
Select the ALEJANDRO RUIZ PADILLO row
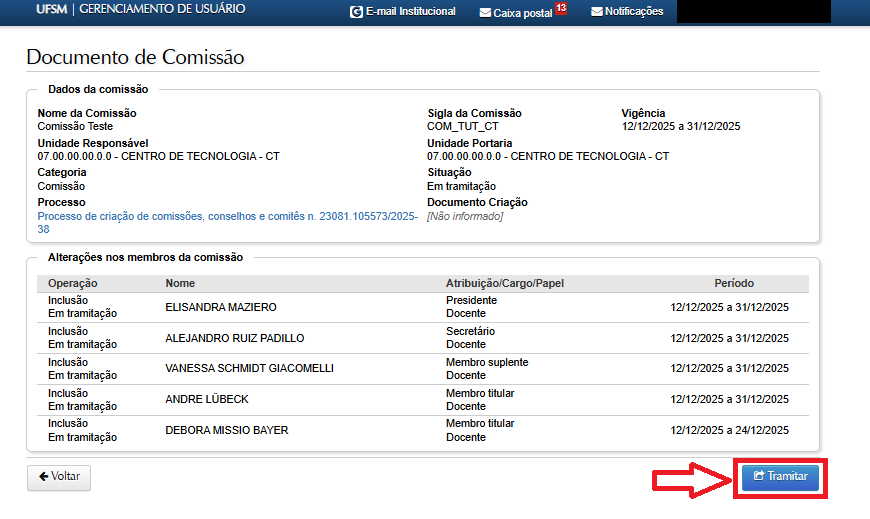pos(234,338)
